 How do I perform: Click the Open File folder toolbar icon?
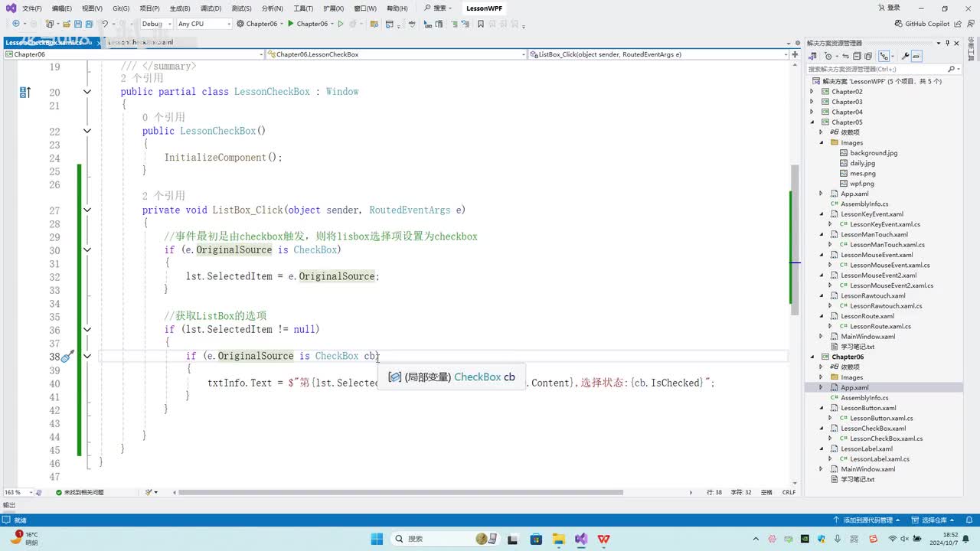pos(67,24)
